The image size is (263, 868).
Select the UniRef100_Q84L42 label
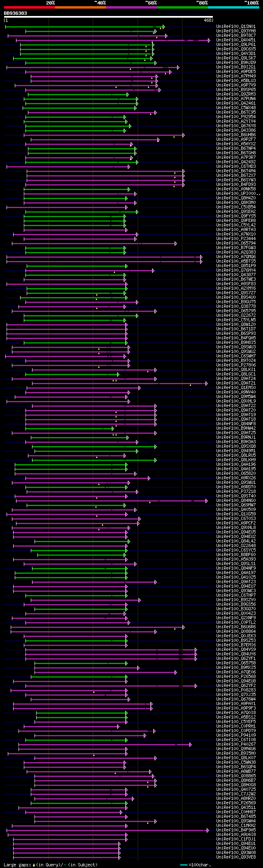tap(236, 541)
